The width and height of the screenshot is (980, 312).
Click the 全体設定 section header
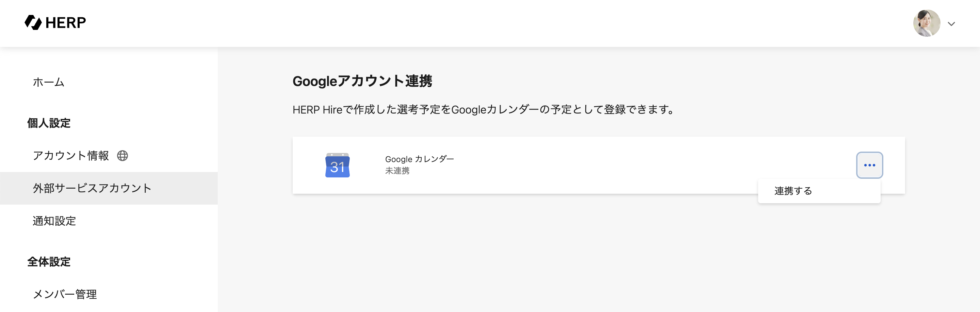[x=49, y=261]
